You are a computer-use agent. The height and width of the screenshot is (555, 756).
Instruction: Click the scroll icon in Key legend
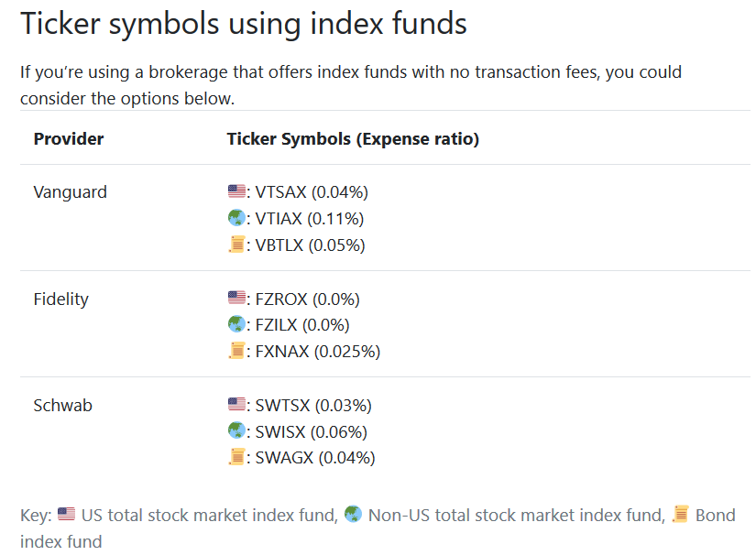680,515
